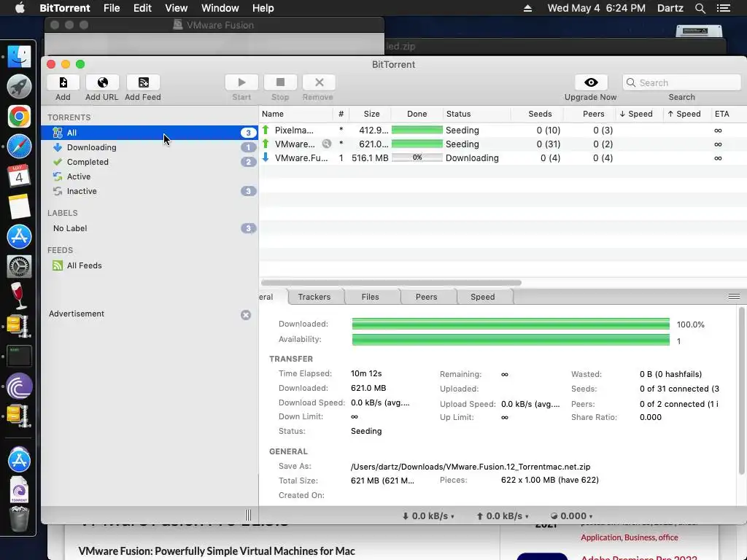The height and width of the screenshot is (560, 747).
Task: Start the torrent with the play button
Action: click(x=241, y=82)
